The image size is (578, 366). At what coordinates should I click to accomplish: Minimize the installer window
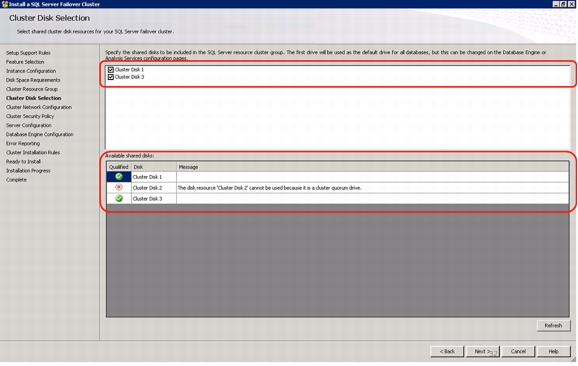click(556, 4)
